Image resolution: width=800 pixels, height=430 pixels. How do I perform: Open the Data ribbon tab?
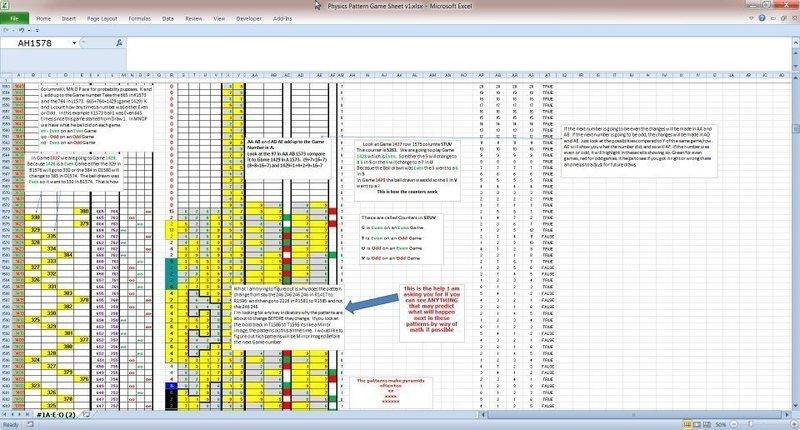tap(168, 18)
